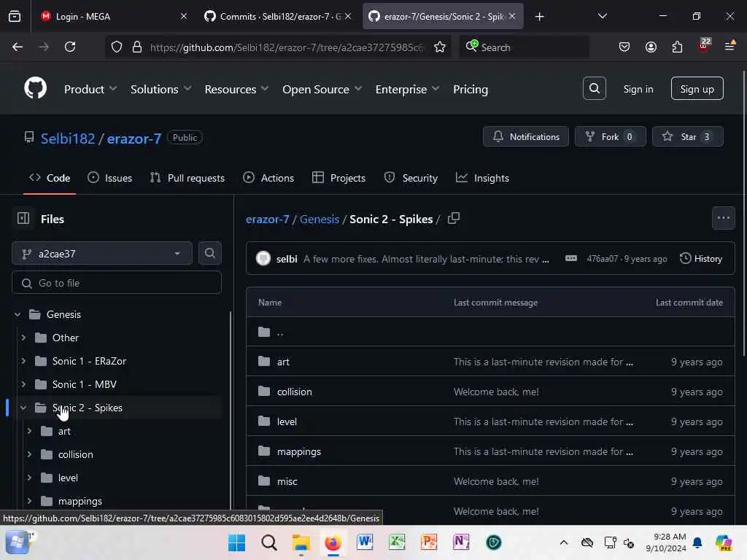
Task: Fork the repository
Action: (x=611, y=136)
